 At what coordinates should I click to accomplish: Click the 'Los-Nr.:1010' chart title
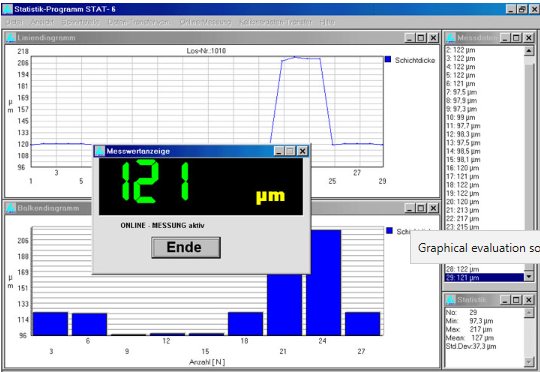pos(206,51)
